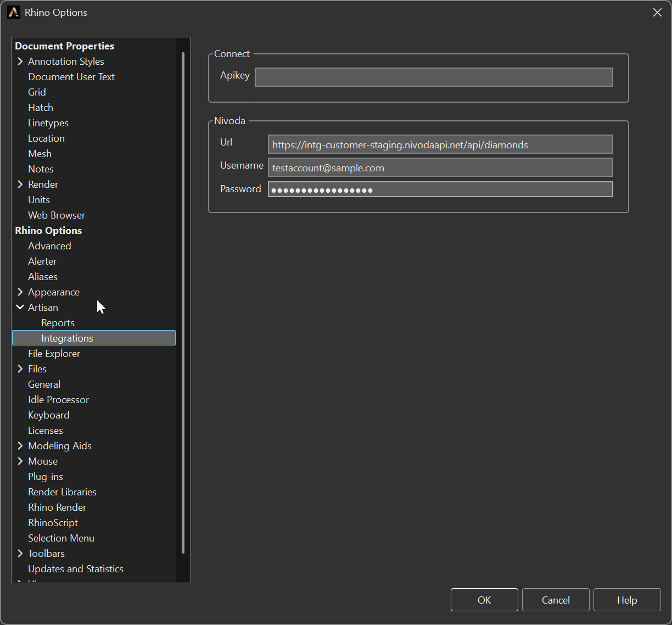672x625 pixels.
Task: Open the Render Libraries page
Action: click(62, 492)
